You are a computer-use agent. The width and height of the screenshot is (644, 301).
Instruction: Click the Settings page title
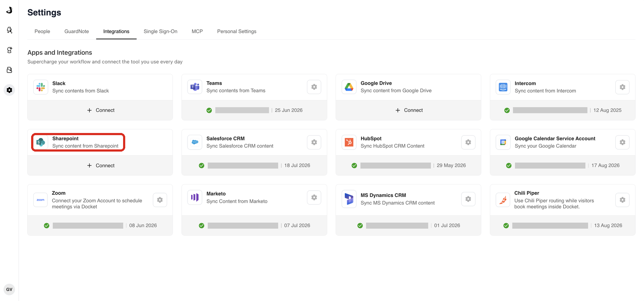point(44,13)
